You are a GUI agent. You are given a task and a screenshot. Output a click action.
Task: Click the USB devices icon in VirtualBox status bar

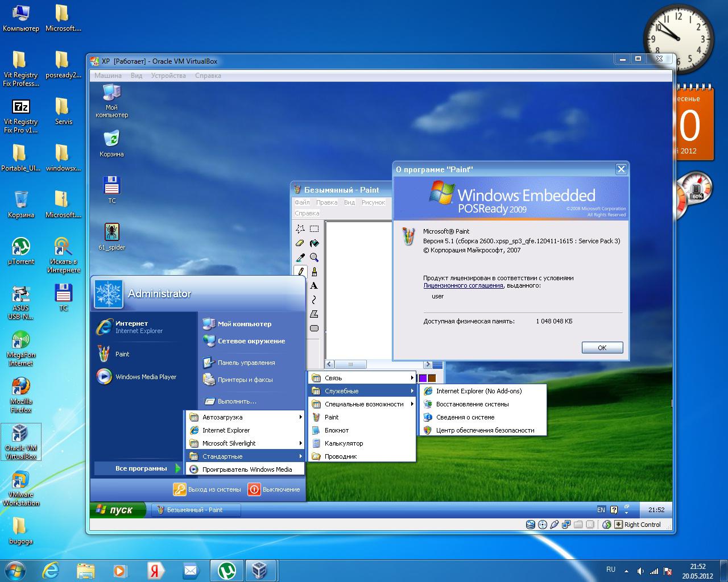(555, 525)
